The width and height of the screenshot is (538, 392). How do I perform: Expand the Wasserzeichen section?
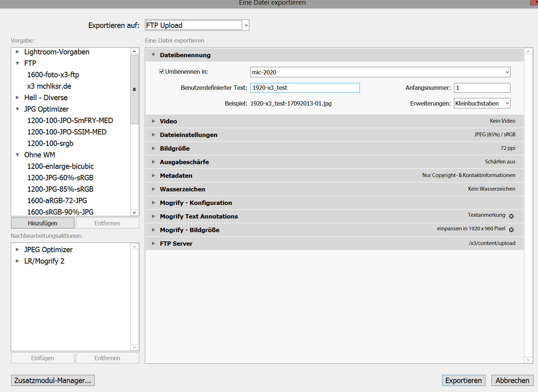[153, 189]
